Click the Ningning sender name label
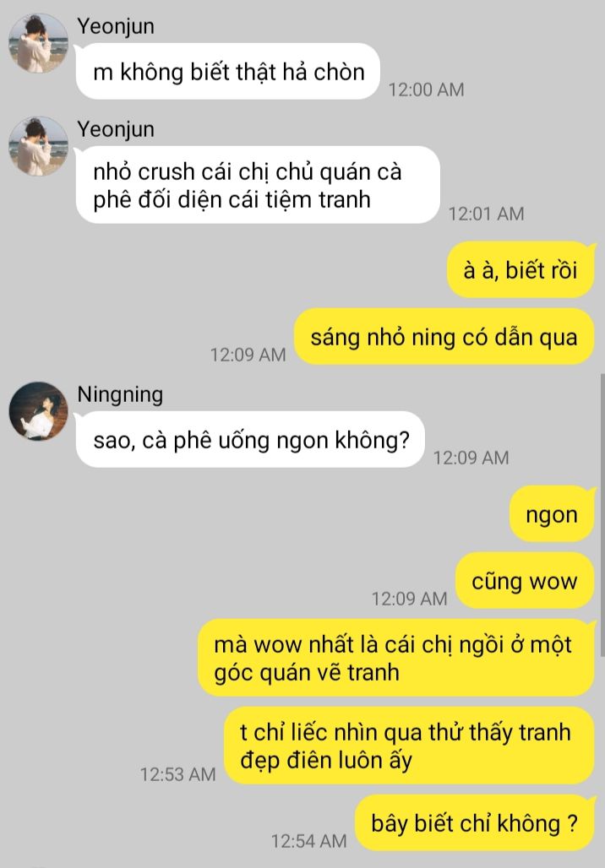Viewport: 605px width, 868px height. pyautogui.click(x=120, y=394)
